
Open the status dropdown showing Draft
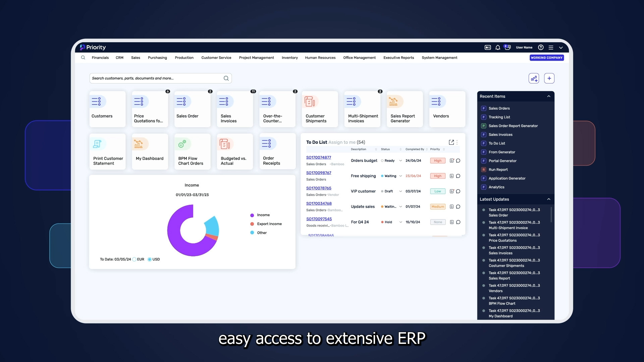401,191
